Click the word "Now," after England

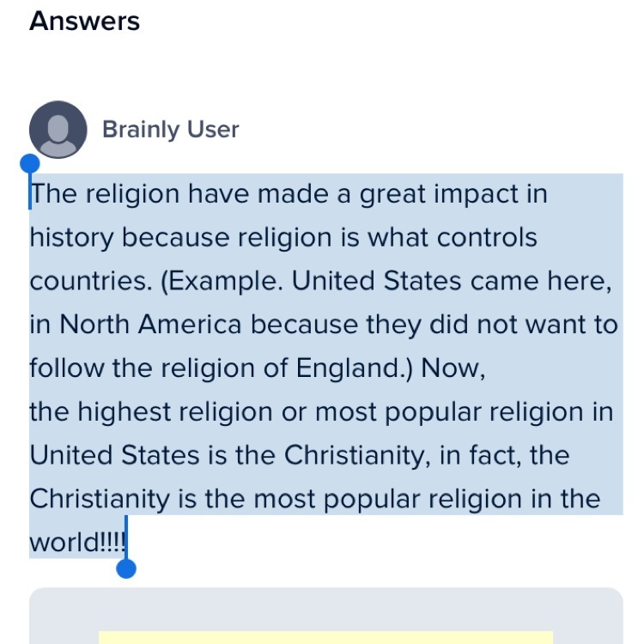[x=453, y=368]
